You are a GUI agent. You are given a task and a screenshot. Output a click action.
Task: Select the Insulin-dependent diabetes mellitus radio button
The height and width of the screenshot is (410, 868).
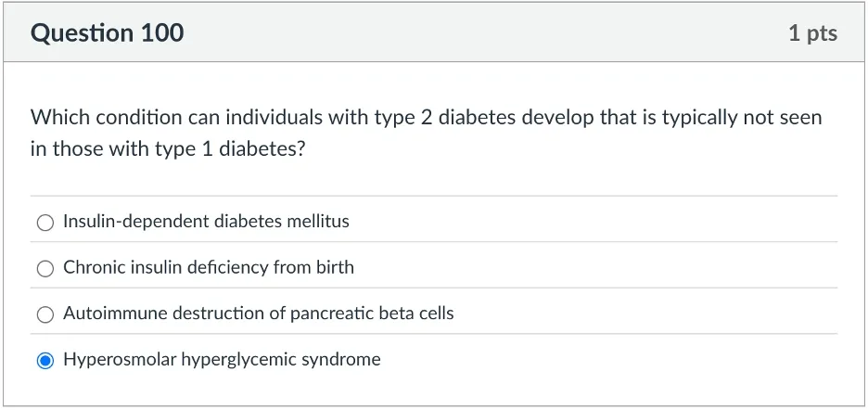click(x=45, y=223)
